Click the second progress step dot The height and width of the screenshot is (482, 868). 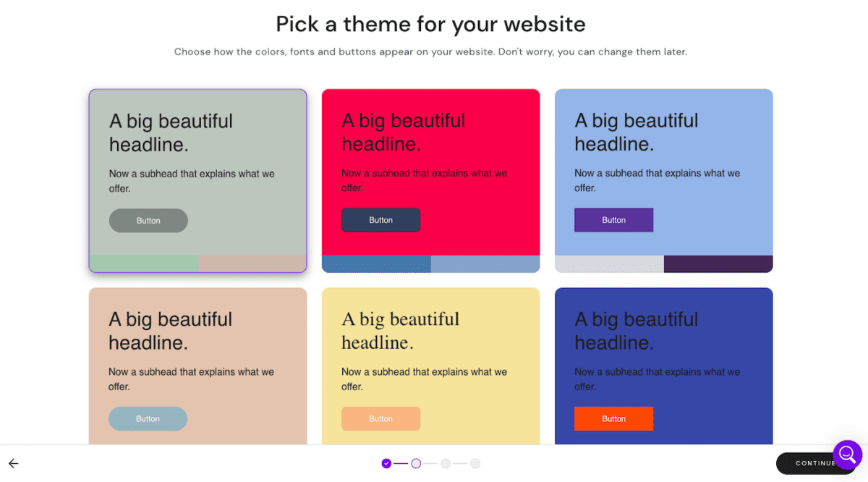(x=416, y=463)
